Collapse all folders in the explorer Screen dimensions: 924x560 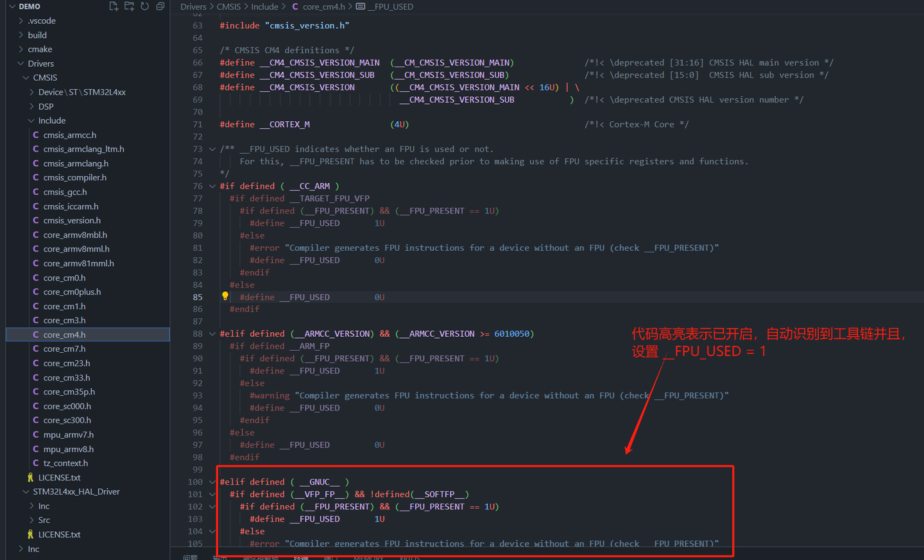160,6
